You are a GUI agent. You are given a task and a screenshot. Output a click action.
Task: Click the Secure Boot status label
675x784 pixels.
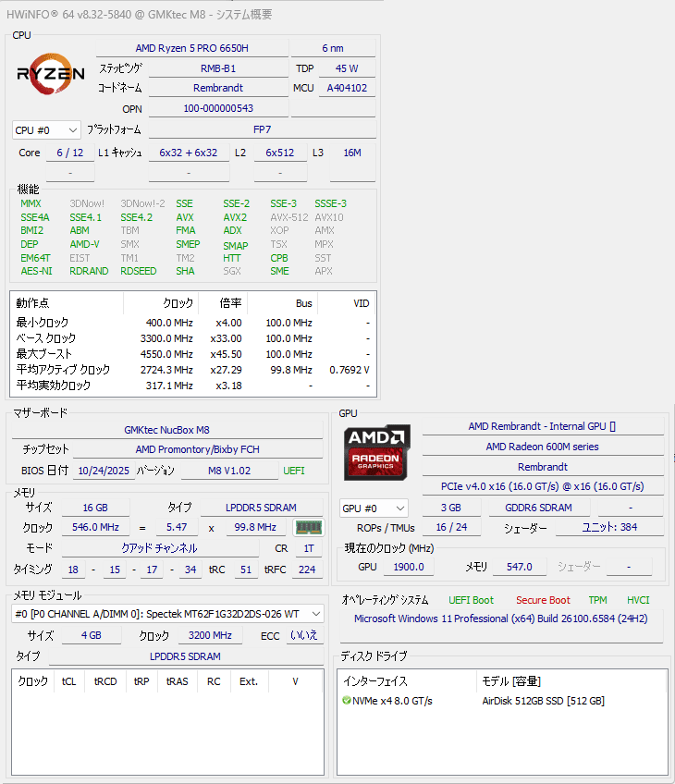543,600
